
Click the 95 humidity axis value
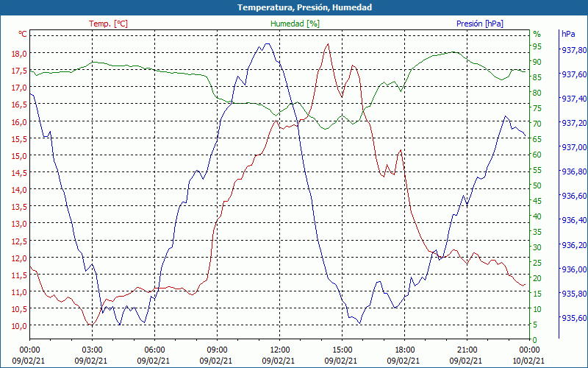tap(537, 46)
